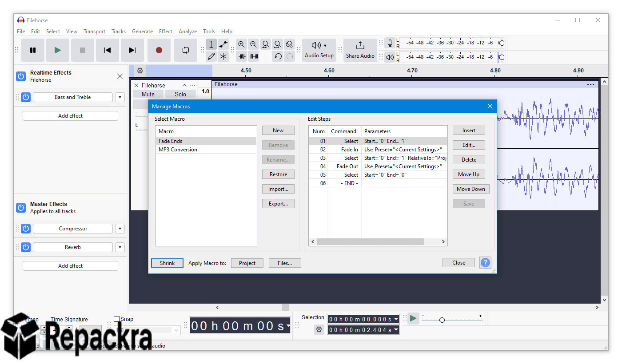The height and width of the screenshot is (364, 622).
Task: Select the Multi-tool asterisk icon
Action: pyautogui.click(x=223, y=56)
